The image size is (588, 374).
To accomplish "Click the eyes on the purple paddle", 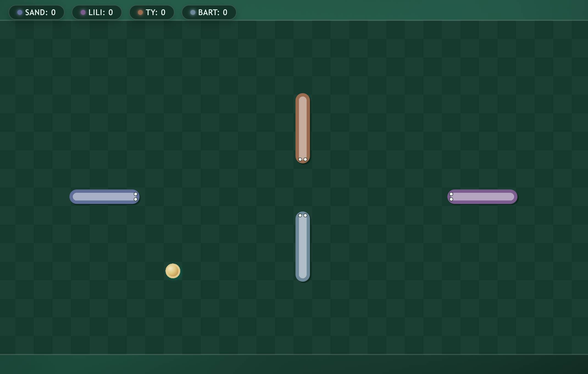I will click(x=451, y=197).
